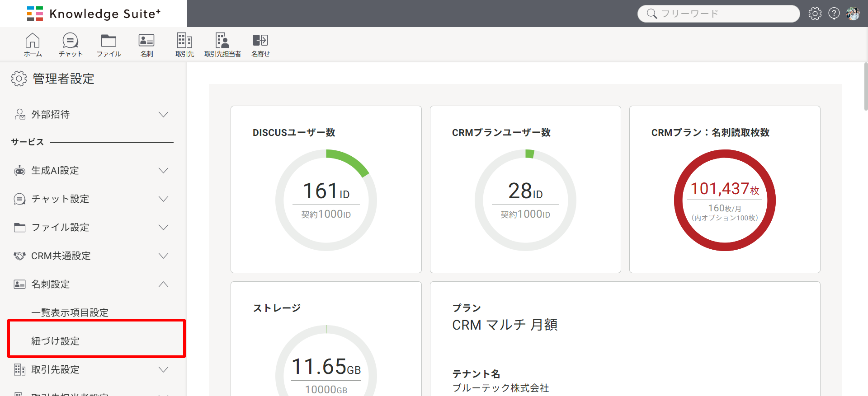Click the user avatar picture
The image size is (868, 396).
pos(853,14)
